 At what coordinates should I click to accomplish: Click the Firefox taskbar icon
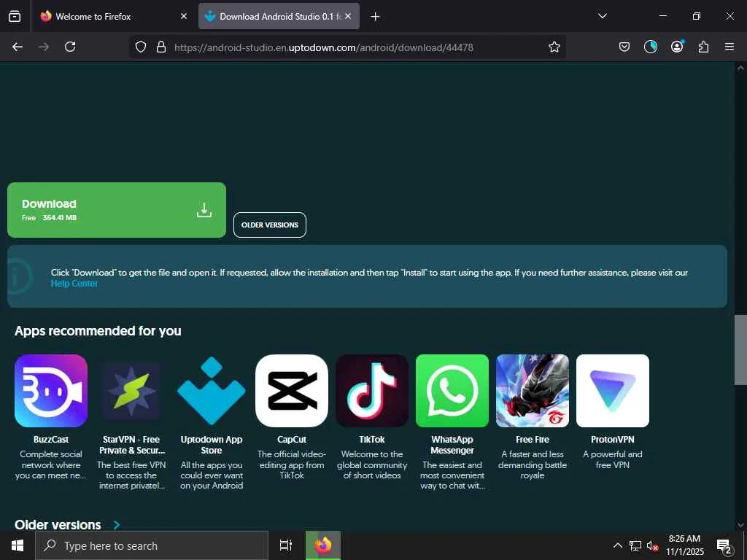coord(323,545)
